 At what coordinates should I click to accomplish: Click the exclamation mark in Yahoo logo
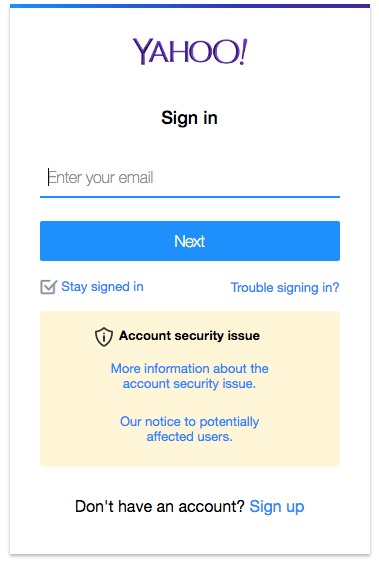[243, 51]
